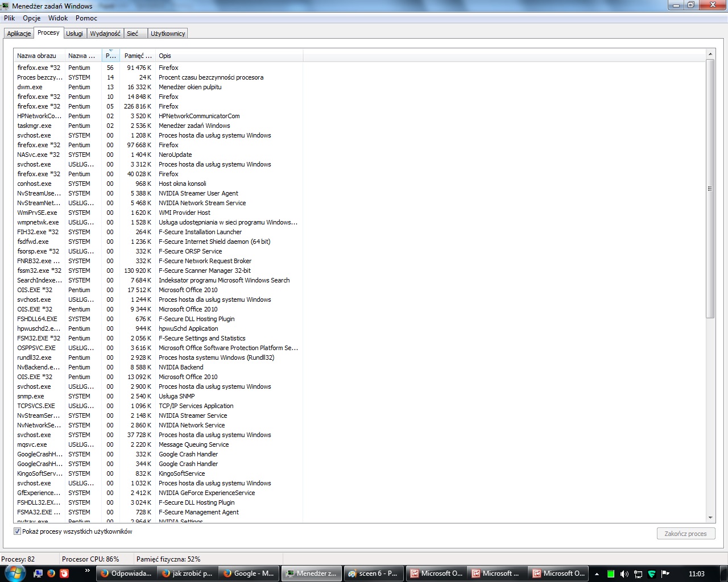Open the Wydajność tab
Image resolution: width=728 pixels, height=582 pixels.
[x=105, y=34]
